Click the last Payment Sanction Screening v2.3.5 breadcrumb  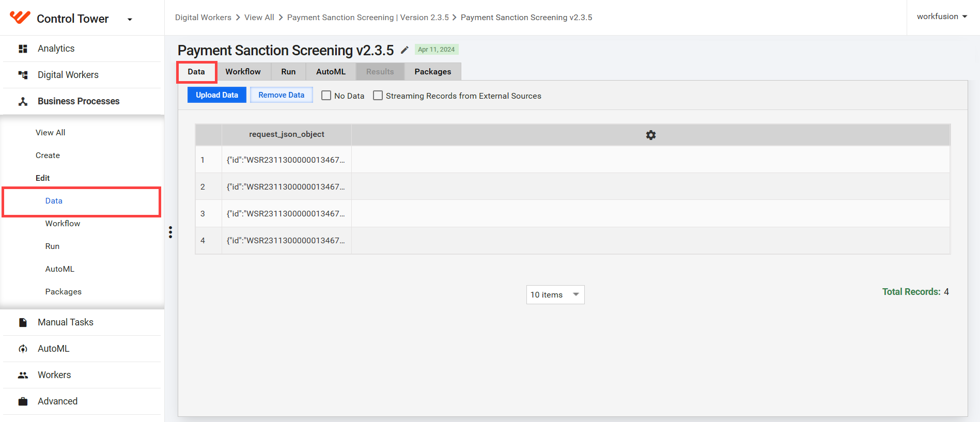click(x=526, y=18)
